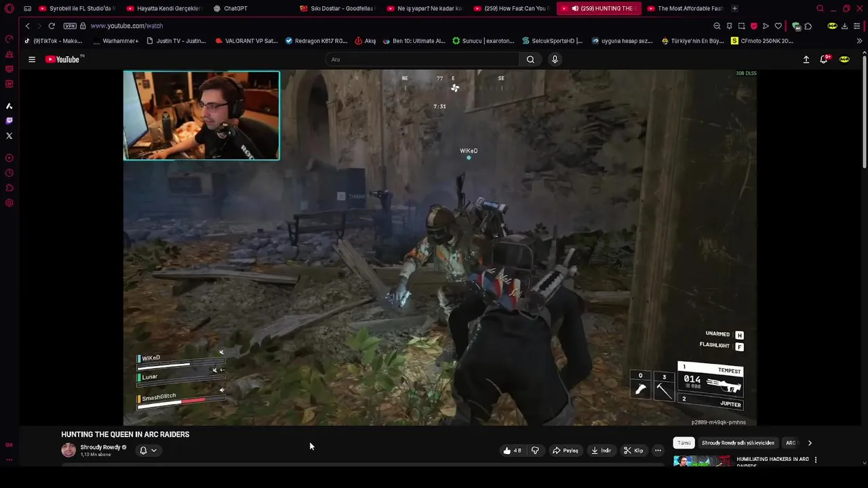
Task: Open the Shroudy Rowdy channel name link
Action: 100,447
